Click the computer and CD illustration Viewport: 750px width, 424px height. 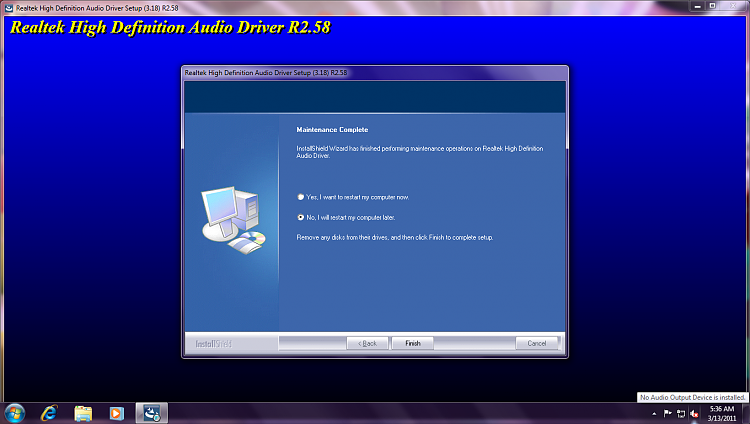(233, 220)
